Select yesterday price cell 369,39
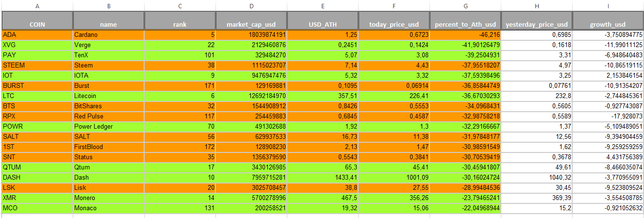The width and height of the screenshot is (644, 218). (537, 198)
